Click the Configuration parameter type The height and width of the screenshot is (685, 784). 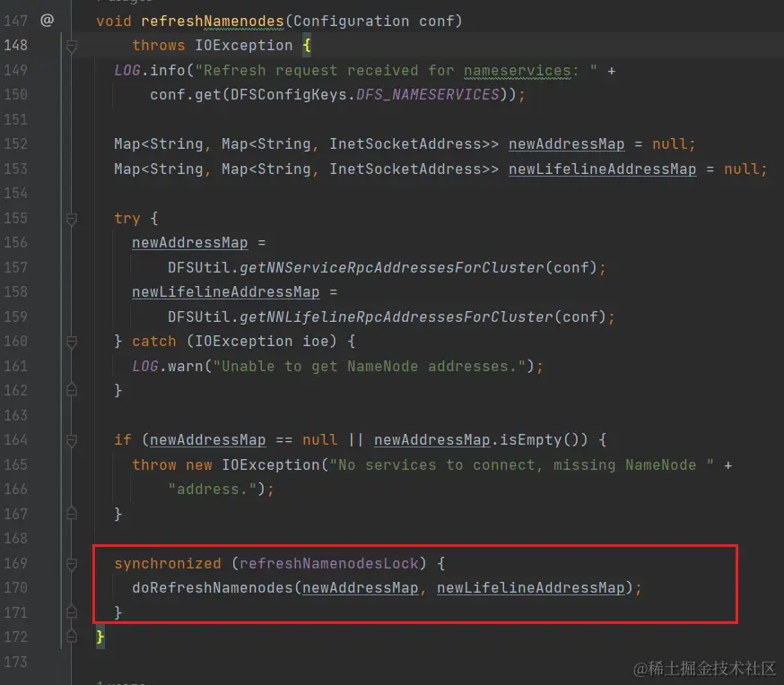(x=351, y=21)
